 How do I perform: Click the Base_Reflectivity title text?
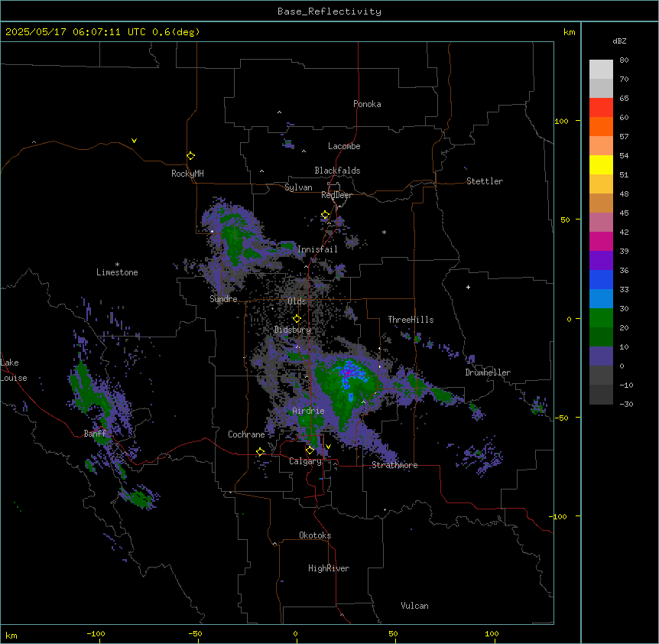coord(329,11)
